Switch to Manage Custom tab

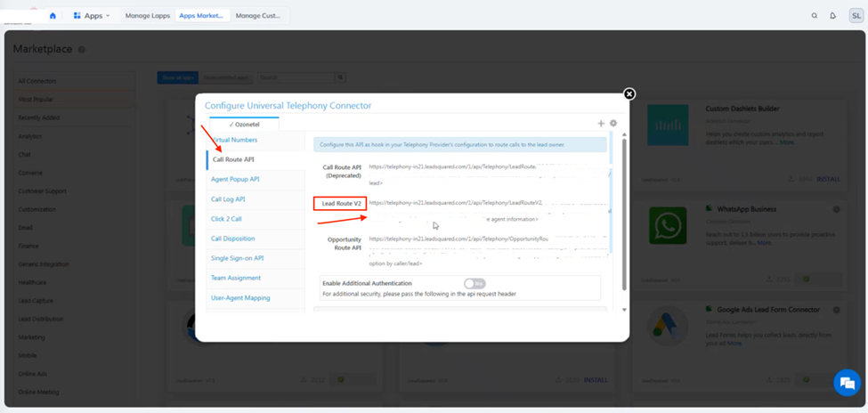coord(258,15)
